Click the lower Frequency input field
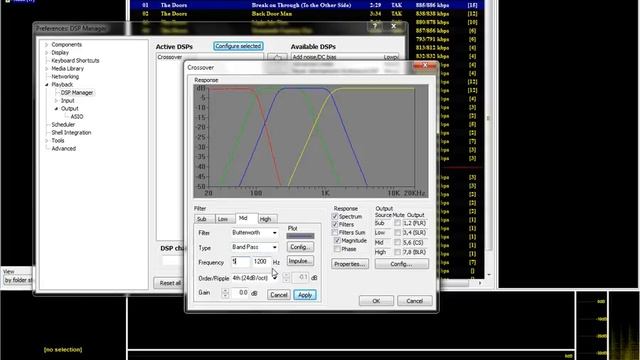640x360 pixels. click(241, 262)
